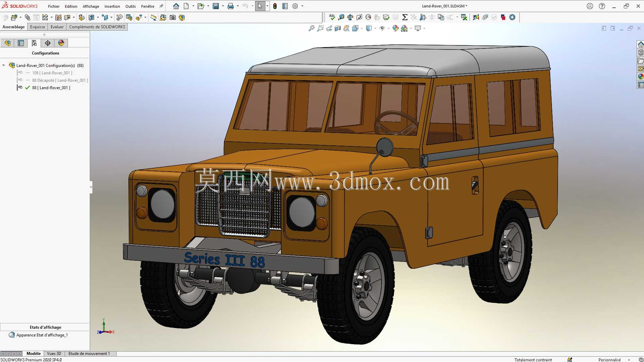
Task: Open the Home welcome icon
Action: (176, 6)
